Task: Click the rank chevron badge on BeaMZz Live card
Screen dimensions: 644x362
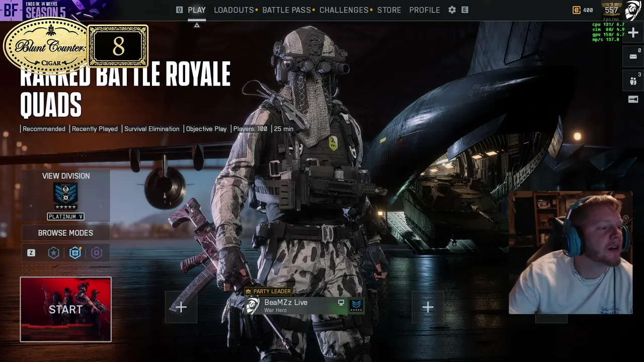Action: pos(356,305)
